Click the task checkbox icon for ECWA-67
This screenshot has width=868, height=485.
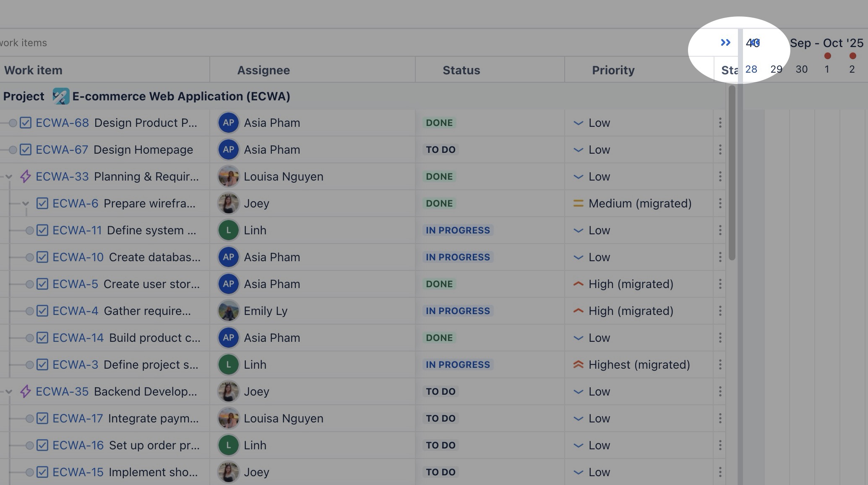pos(26,149)
